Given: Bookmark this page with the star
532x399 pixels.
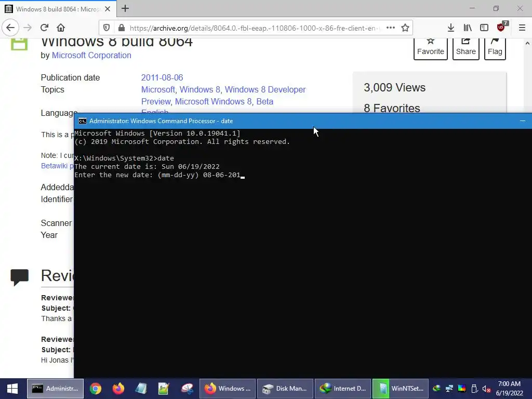Looking at the screenshot, I should (x=405, y=28).
